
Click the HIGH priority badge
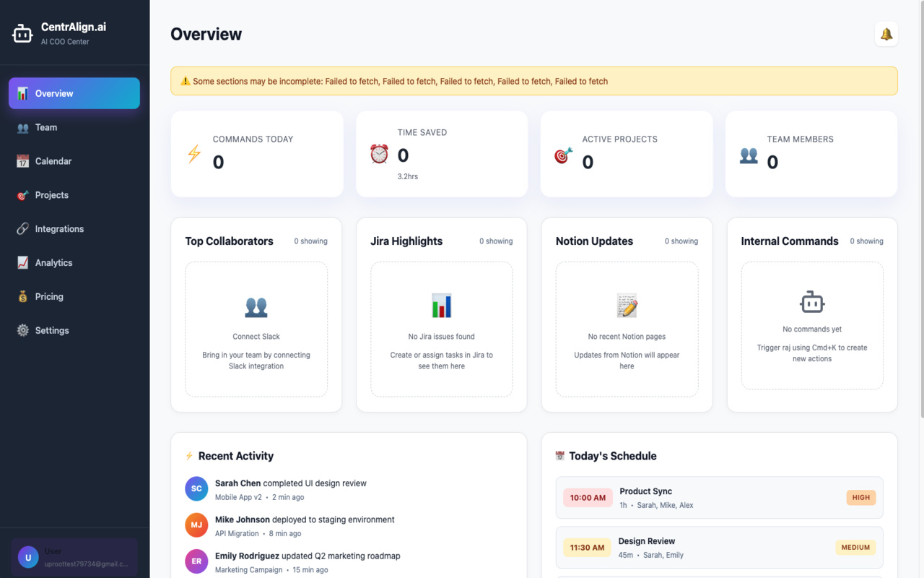coord(861,498)
